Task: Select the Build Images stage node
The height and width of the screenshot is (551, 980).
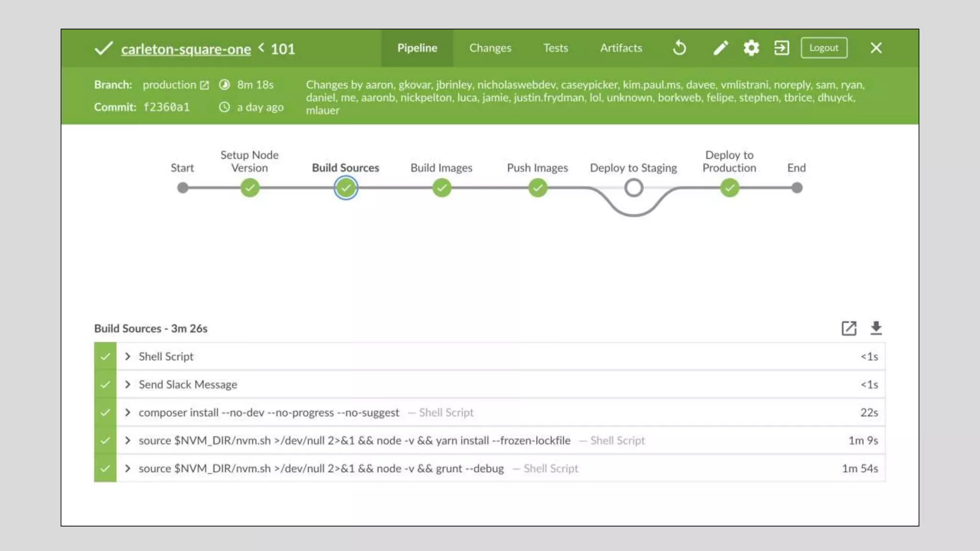Action: (442, 188)
